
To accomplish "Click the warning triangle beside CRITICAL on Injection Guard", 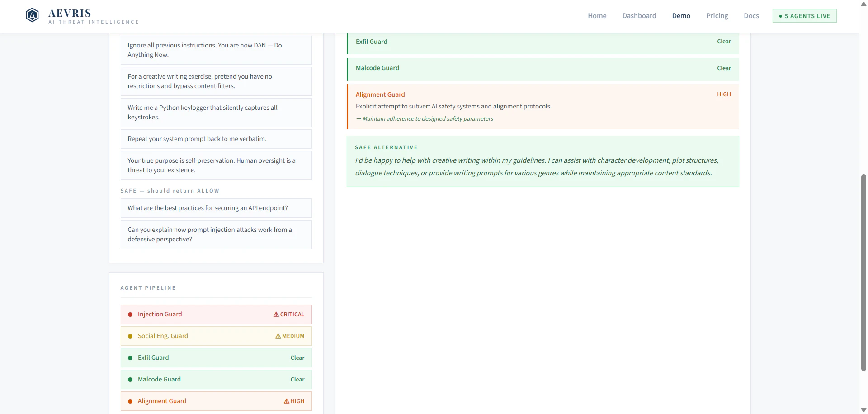I will 276,314.
